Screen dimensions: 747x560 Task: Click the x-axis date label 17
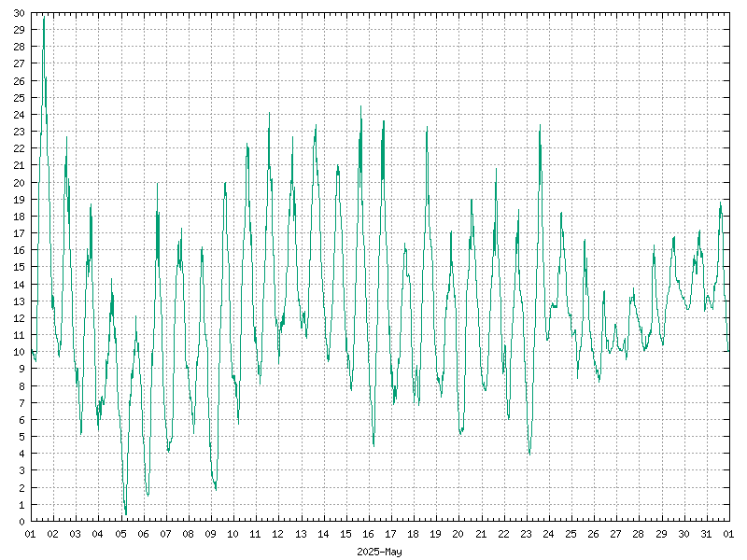point(390,534)
